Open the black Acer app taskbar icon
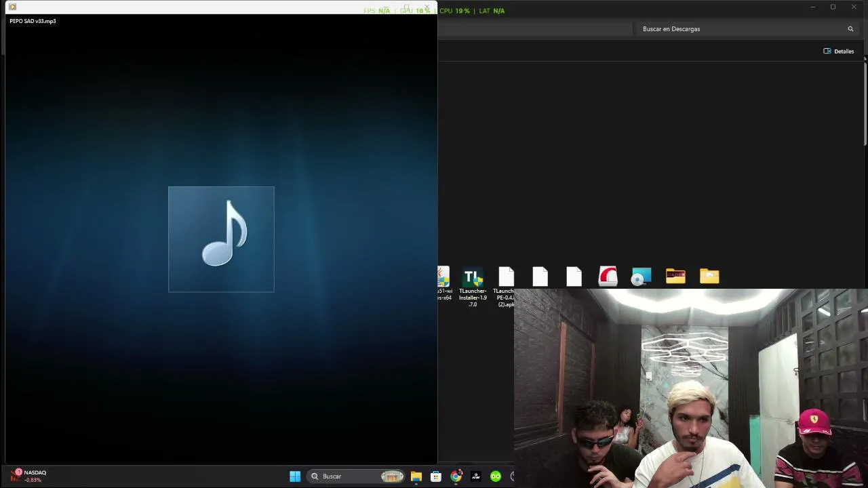The height and width of the screenshot is (488, 868). [x=476, y=476]
